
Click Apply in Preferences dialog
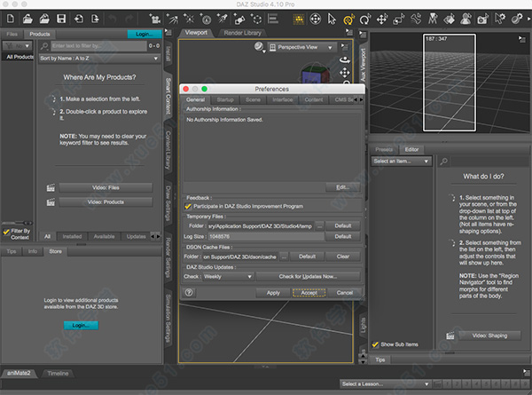point(273,292)
